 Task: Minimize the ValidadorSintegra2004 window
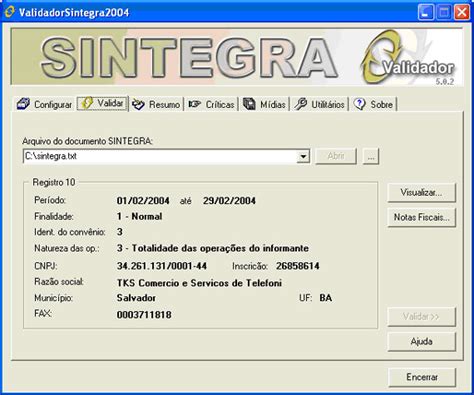click(x=426, y=12)
